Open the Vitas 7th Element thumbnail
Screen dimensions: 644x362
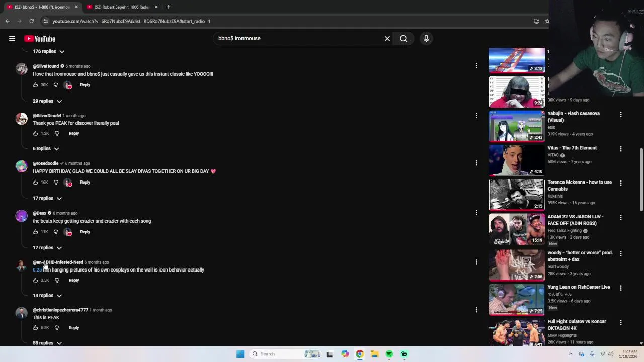click(517, 160)
